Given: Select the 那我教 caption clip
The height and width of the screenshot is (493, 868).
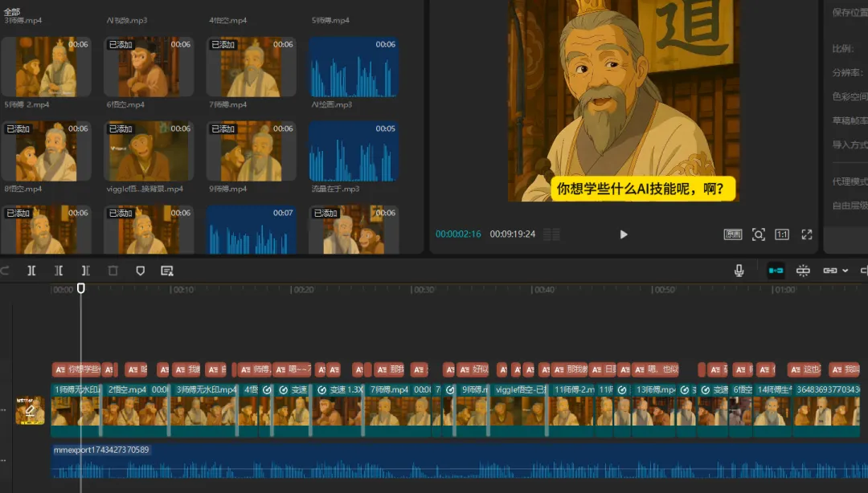Looking at the screenshot, I should pos(570,369).
